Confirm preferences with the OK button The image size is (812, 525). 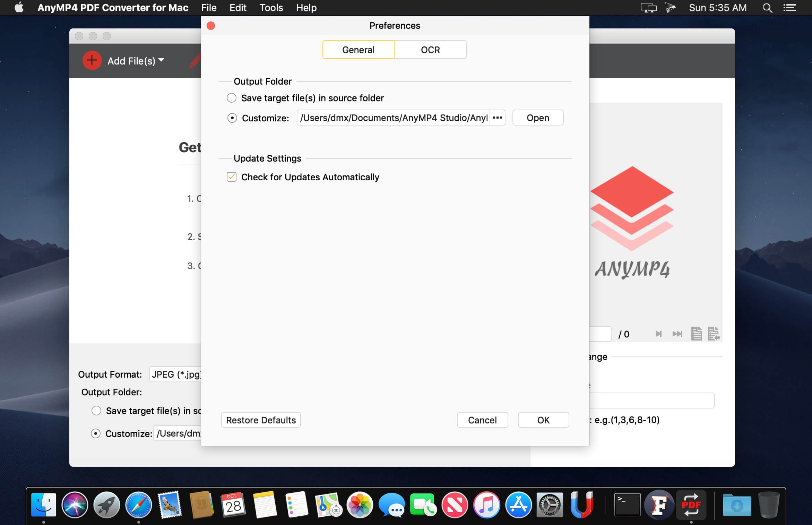pyautogui.click(x=543, y=420)
